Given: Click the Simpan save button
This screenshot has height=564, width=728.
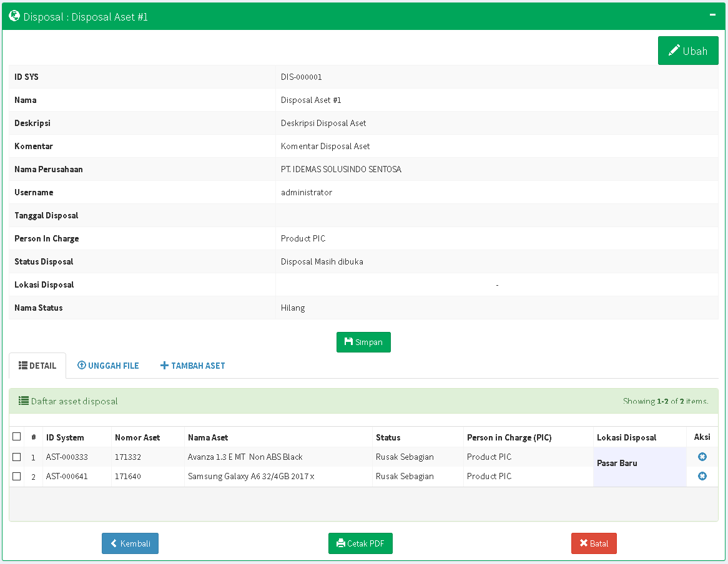Looking at the screenshot, I should (363, 342).
